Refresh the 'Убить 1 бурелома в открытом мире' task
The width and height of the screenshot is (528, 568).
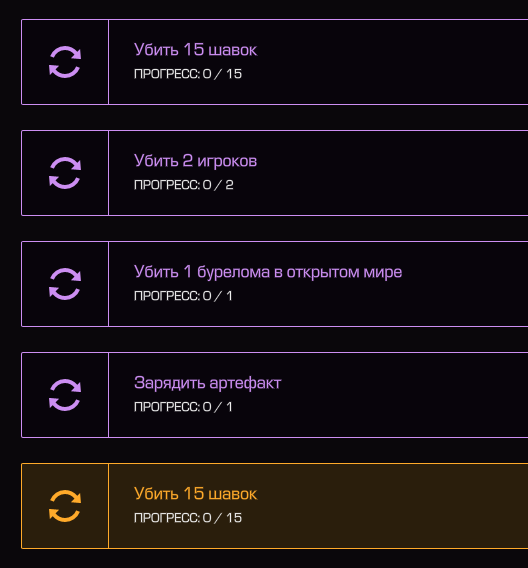[x=65, y=284]
